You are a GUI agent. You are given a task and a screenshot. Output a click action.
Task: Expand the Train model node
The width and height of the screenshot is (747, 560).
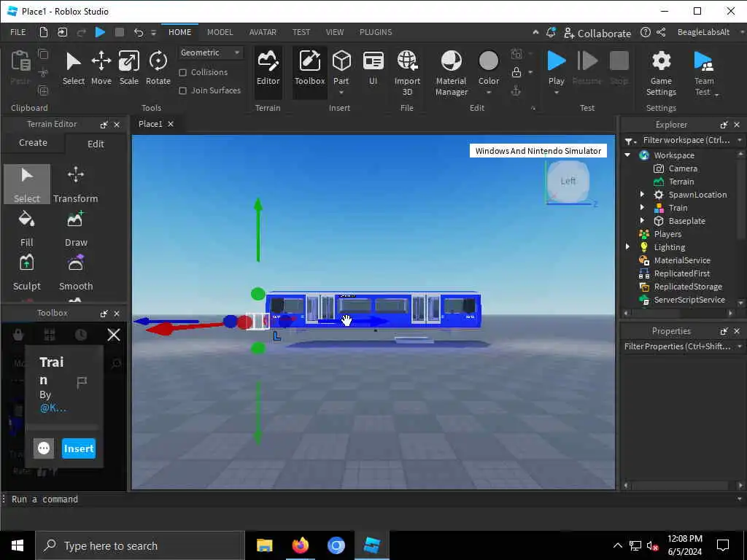click(642, 208)
